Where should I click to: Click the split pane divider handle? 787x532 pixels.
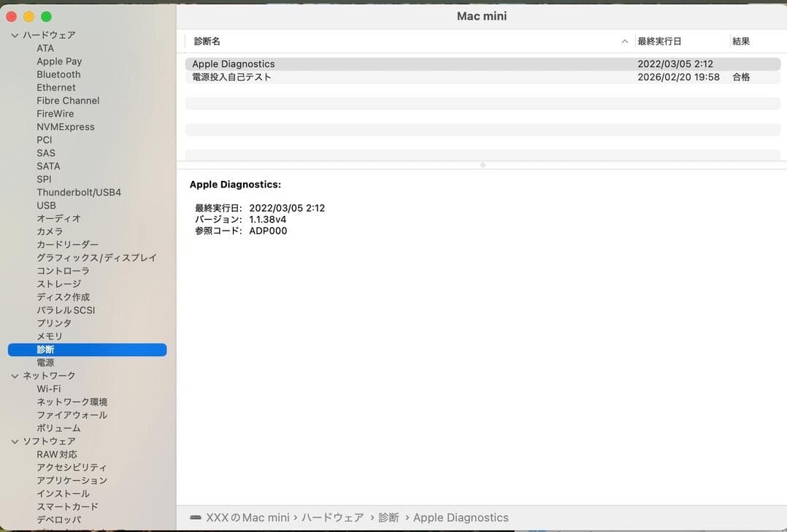(x=483, y=165)
